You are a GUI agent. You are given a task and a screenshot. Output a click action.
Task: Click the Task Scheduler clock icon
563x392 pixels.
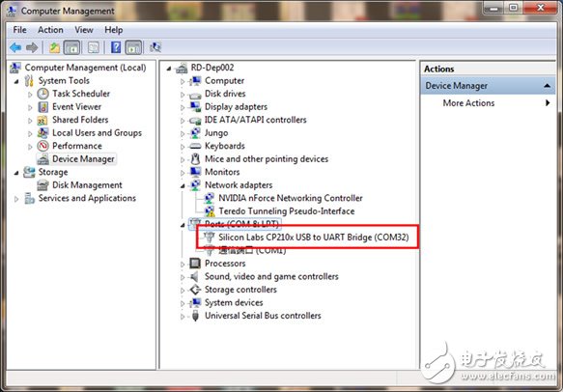click(x=43, y=94)
